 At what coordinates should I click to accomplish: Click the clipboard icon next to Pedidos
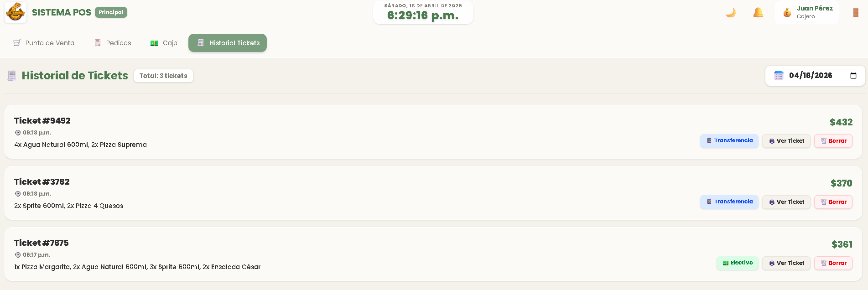[x=97, y=42]
